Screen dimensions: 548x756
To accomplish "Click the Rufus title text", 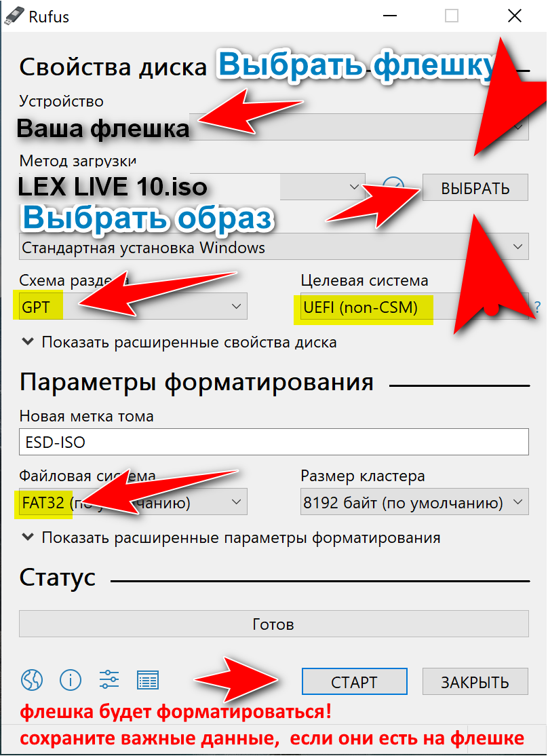I will tap(49, 17).
